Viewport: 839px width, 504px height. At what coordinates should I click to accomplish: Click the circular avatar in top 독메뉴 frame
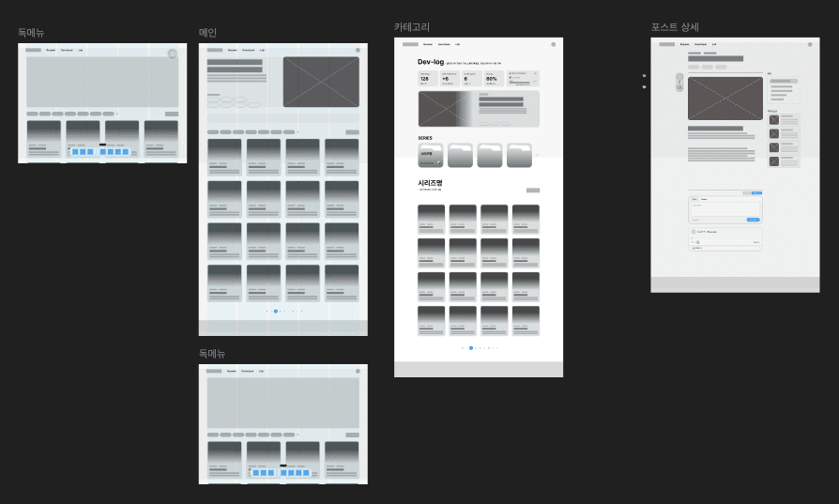[x=173, y=54]
